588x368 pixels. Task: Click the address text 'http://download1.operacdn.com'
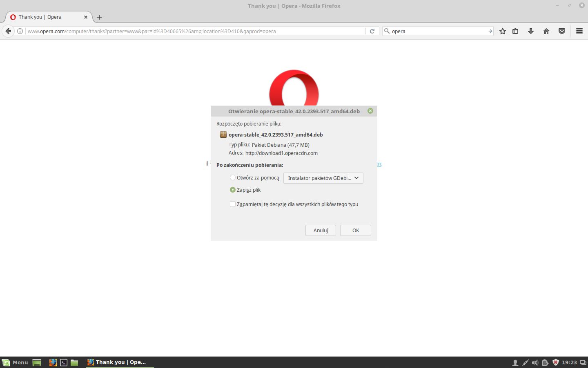[x=281, y=153]
